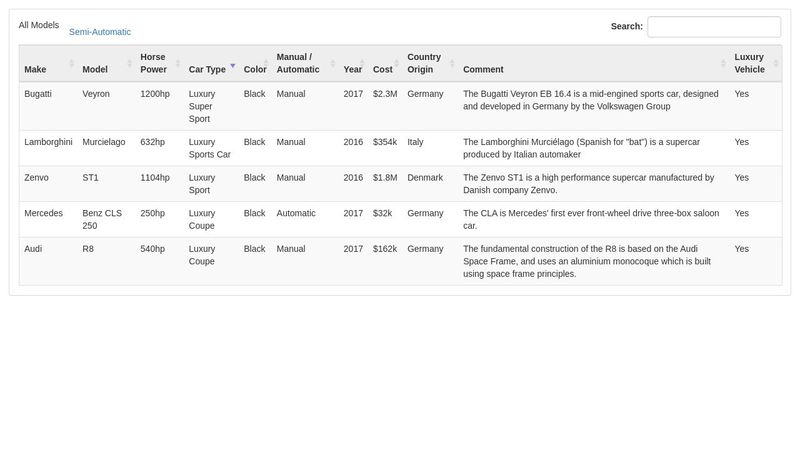The height and width of the screenshot is (450, 800).
Task: Select the CLA Mercedes comment text
Action: click(591, 219)
